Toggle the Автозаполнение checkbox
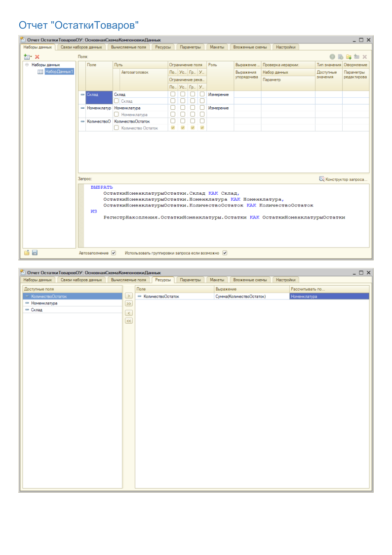392x555 pixels. [114, 253]
